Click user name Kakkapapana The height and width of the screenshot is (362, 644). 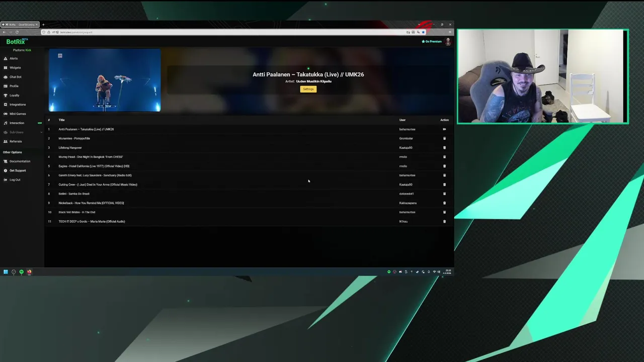[408, 203]
